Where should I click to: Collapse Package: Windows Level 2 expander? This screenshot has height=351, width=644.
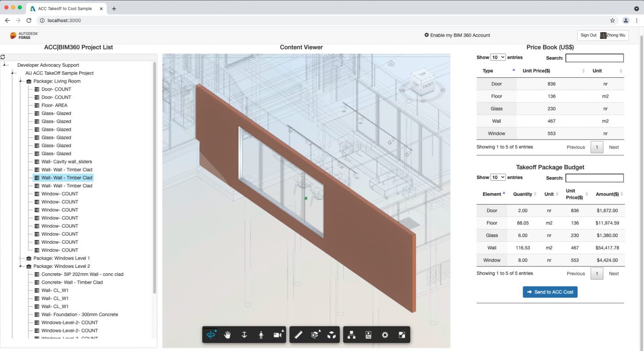pyautogui.click(x=21, y=266)
